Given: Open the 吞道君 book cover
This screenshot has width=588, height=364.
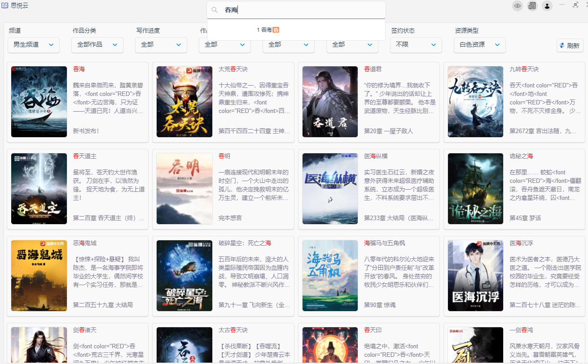Looking at the screenshot, I should coord(330,102).
